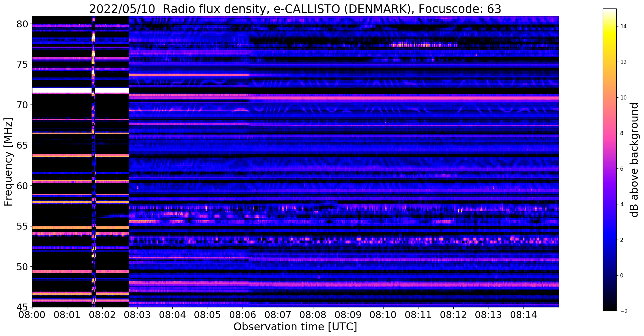Click the 08:11 time tick label

tap(418, 315)
